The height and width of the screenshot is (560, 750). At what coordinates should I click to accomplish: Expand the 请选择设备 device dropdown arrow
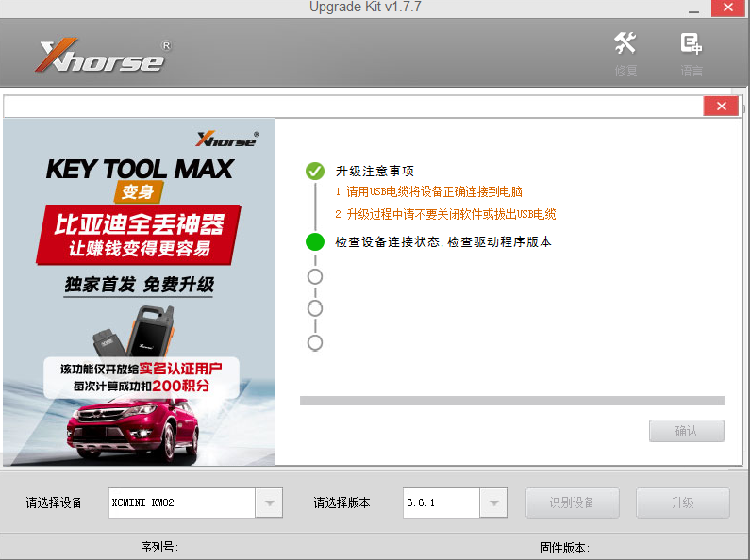pos(269,502)
